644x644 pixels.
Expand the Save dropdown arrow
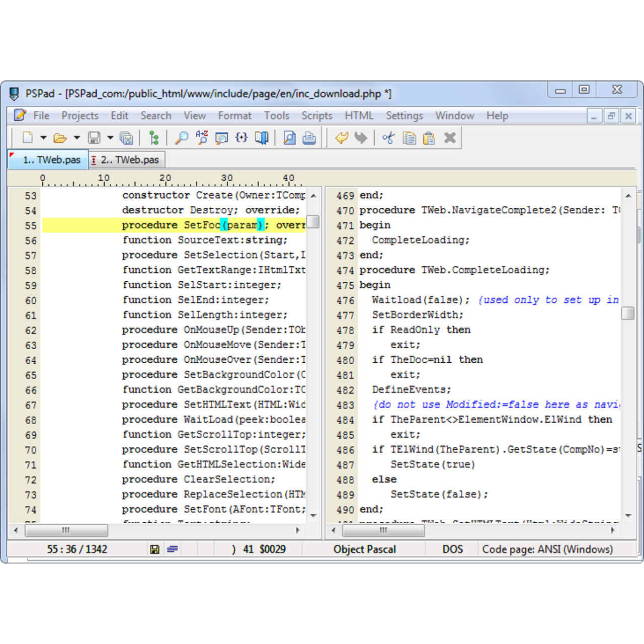coord(110,138)
